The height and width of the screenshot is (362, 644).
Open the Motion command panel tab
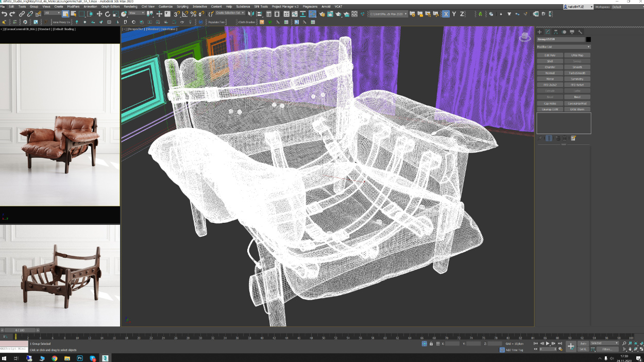point(564,32)
